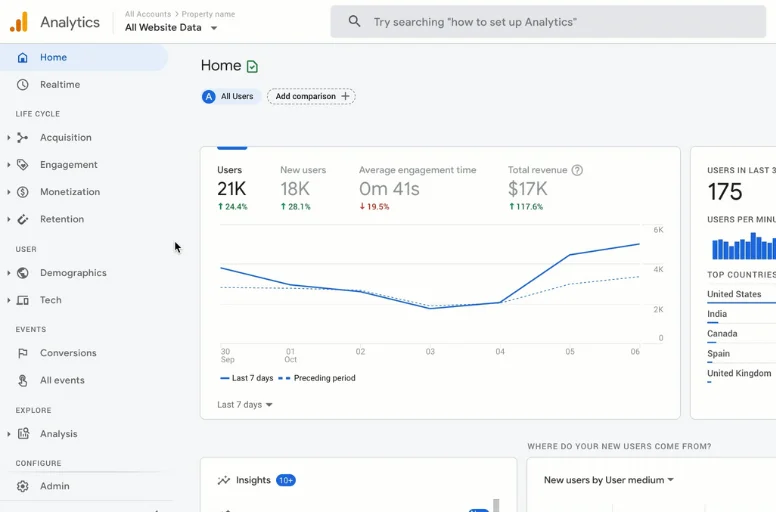Click the Conversions flag icon
Screen dimensions: 776x512
click(x=23, y=353)
